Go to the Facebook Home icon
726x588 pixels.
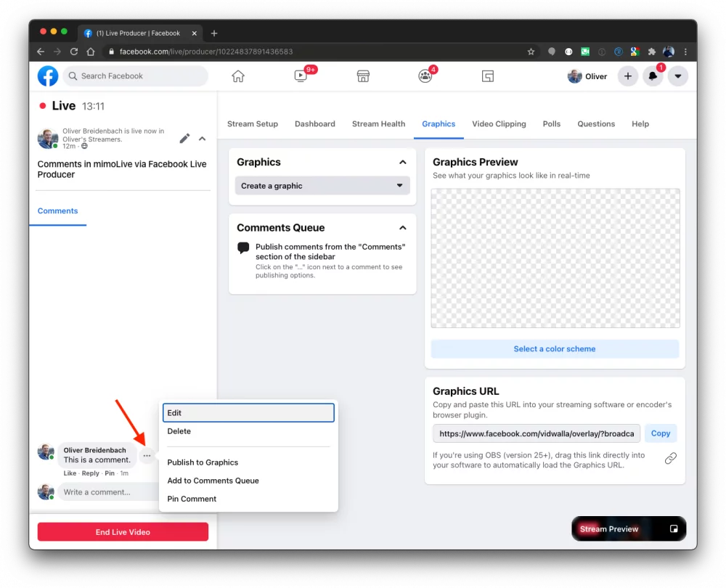pyautogui.click(x=238, y=76)
